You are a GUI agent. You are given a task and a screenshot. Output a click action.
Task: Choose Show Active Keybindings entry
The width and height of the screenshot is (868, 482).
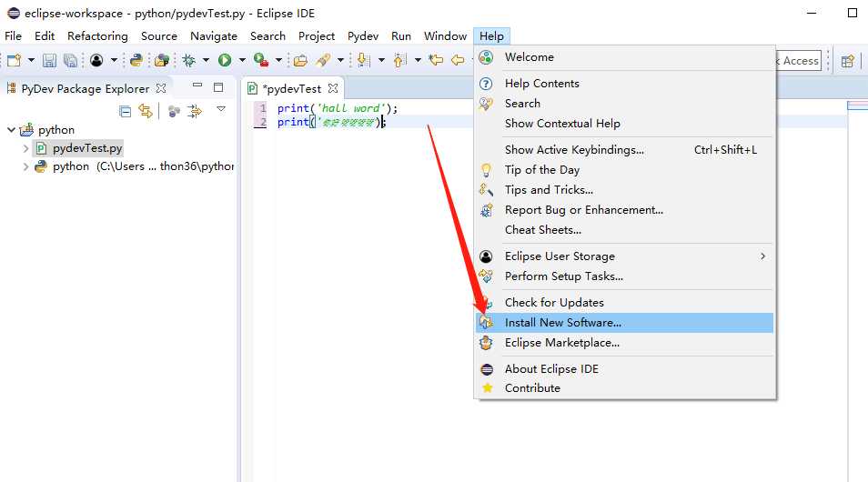click(624, 150)
